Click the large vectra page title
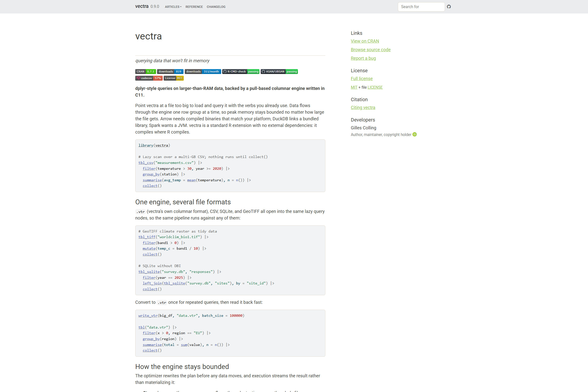588x392 pixels. (x=148, y=36)
